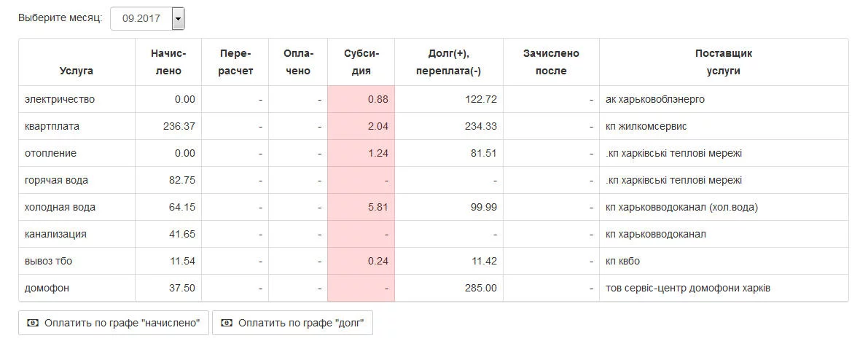Open the month dropdown arrow
This screenshot has width=868, height=341.
coord(178,18)
